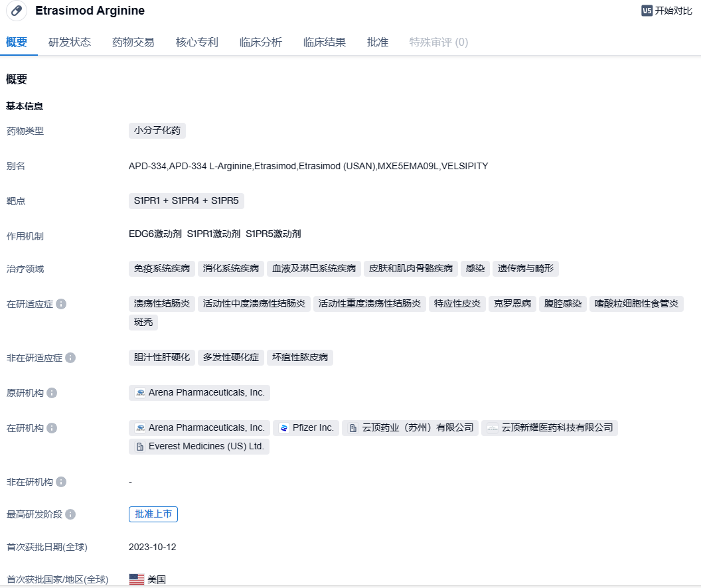Click the pill drug icon beside Etrasimod Arginine
701x588 pixels.
click(17, 11)
